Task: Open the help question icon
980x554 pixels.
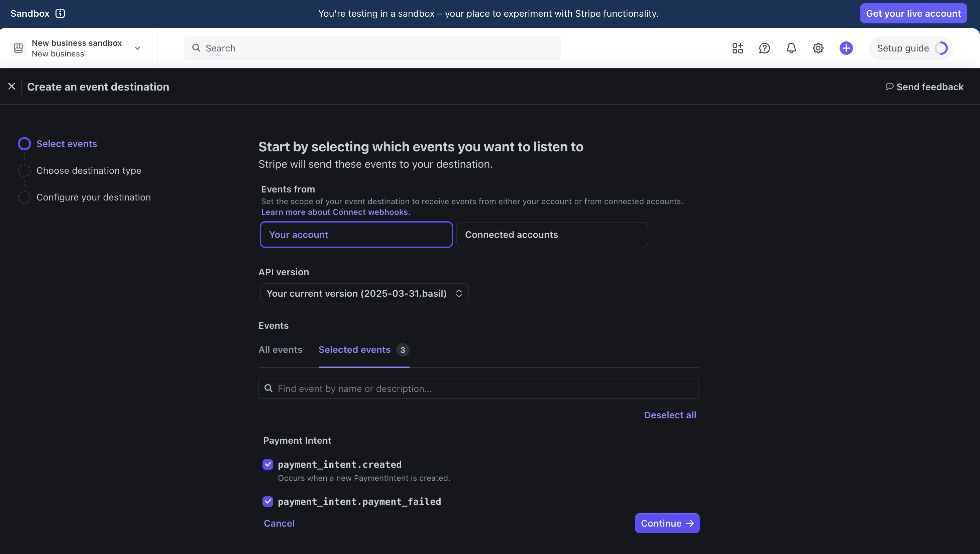Action: point(764,48)
